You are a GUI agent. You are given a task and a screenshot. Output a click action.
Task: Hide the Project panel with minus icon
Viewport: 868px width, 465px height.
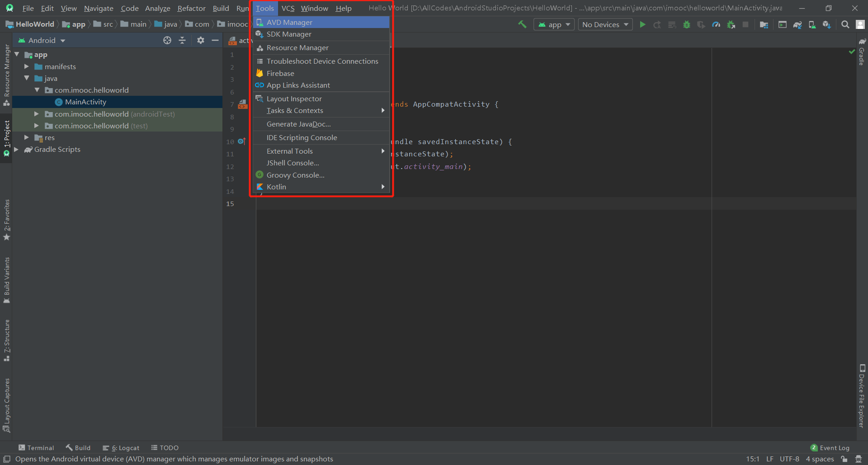click(x=215, y=40)
